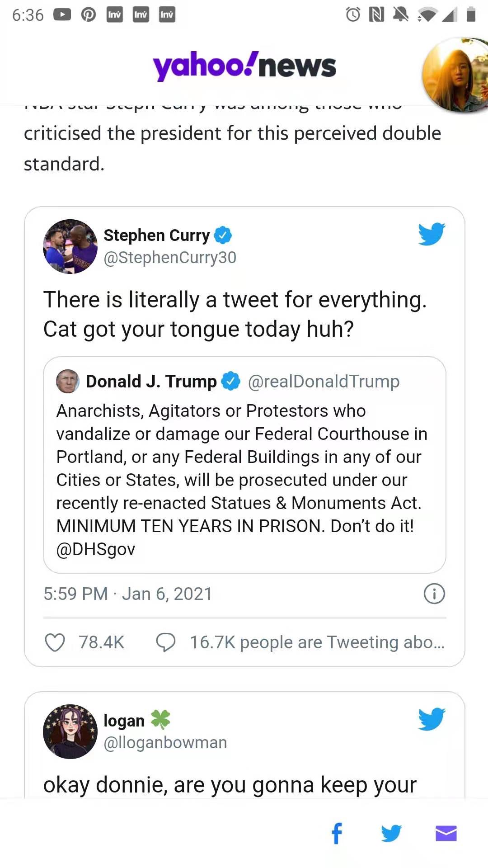Click Twitter bird icon on logan's tweet
The image size is (488, 868).
[x=432, y=719]
